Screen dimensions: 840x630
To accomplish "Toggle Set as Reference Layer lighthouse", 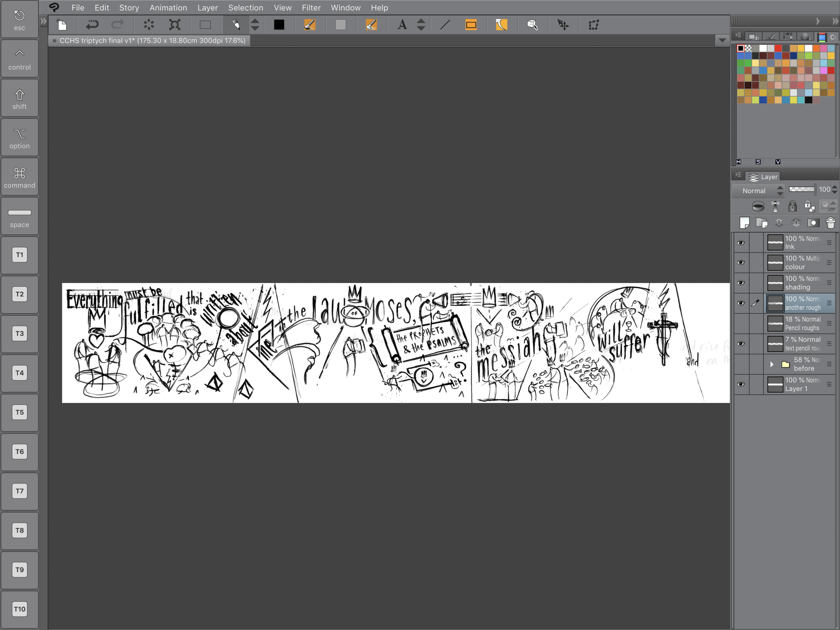I will click(x=775, y=206).
